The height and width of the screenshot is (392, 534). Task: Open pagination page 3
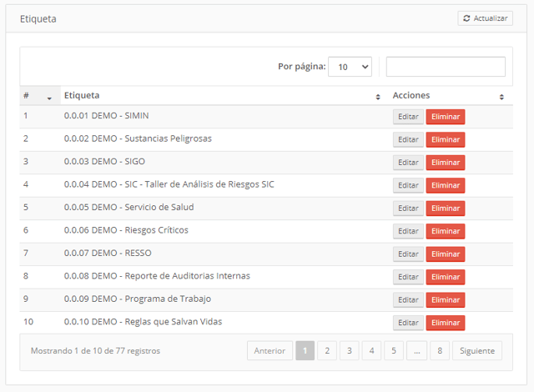click(349, 350)
